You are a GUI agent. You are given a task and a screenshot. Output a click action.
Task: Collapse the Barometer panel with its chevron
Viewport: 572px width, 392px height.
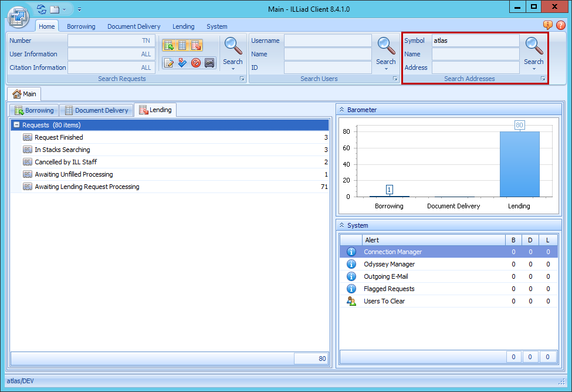click(x=343, y=109)
